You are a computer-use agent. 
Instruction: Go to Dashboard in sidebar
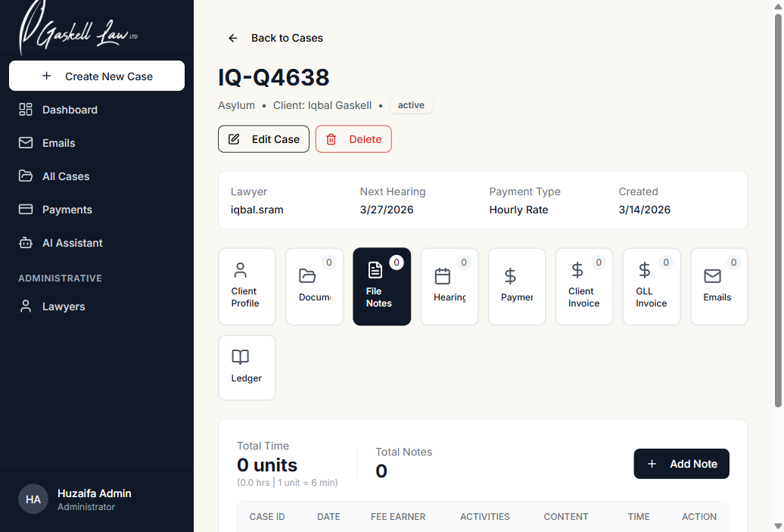[x=70, y=110]
